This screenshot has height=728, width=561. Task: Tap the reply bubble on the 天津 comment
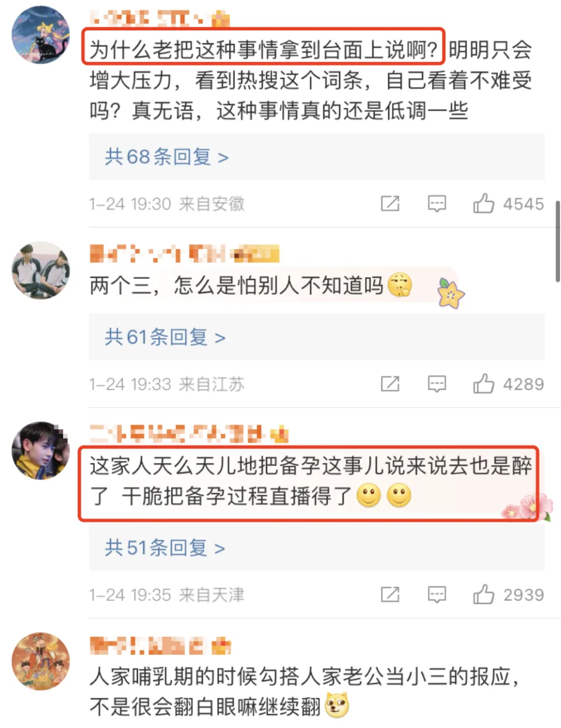[437, 595]
